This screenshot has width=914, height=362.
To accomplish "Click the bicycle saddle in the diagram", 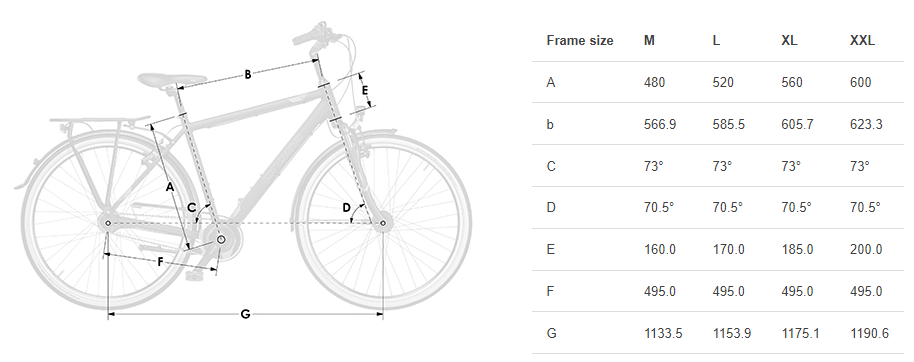I will click(x=172, y=79).
